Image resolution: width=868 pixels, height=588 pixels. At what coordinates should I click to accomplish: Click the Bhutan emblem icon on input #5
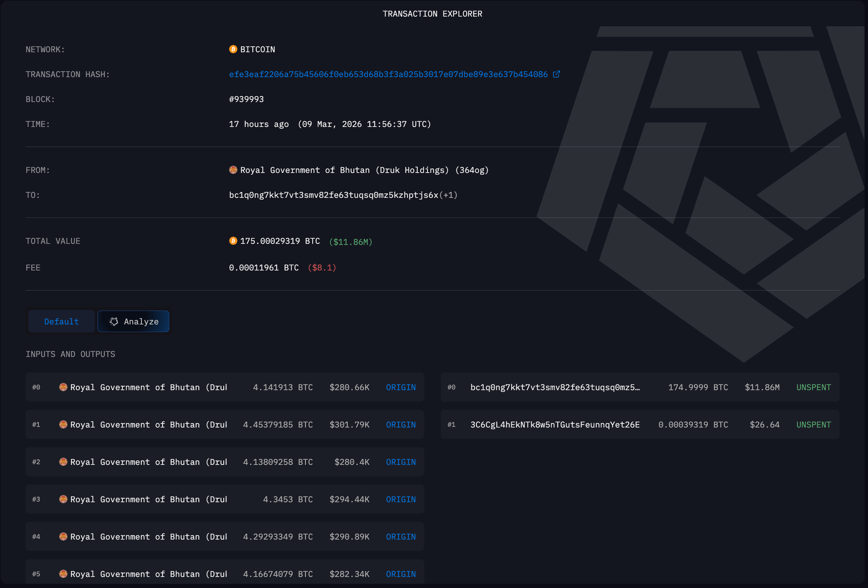pyautogui.click(x=63, y=574)
